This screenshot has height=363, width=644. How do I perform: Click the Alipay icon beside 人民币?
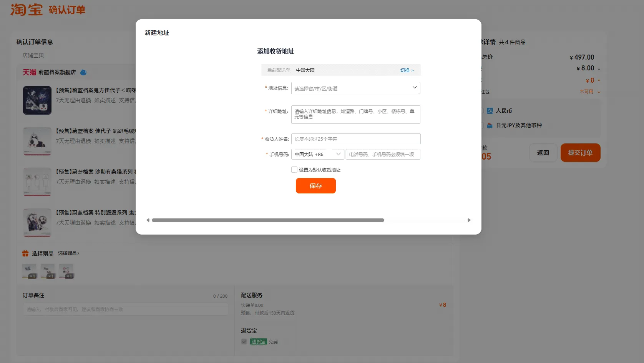click(x=490, y=111)
